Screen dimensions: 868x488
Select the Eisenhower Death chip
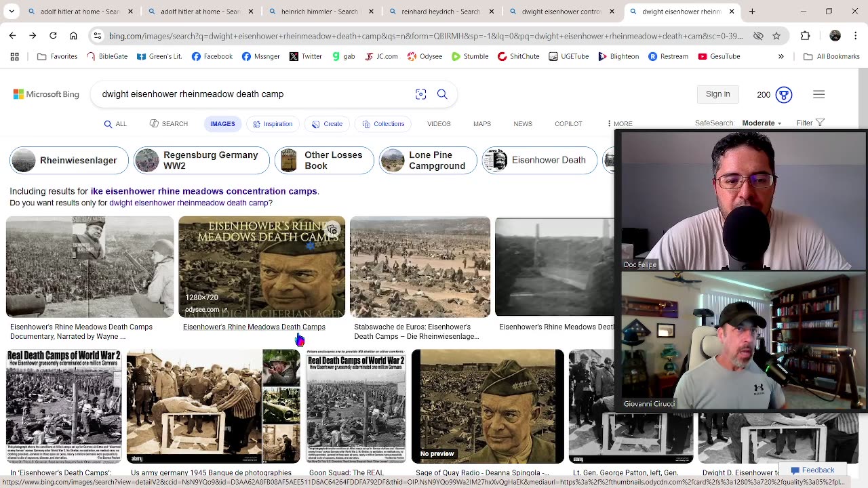pyautogui.click(x=539, y=161)
